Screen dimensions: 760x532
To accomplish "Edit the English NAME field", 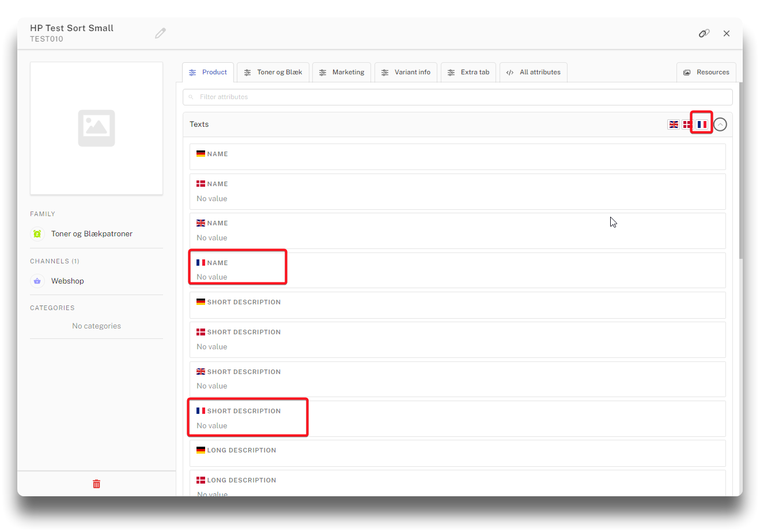I will click(457, 231).
